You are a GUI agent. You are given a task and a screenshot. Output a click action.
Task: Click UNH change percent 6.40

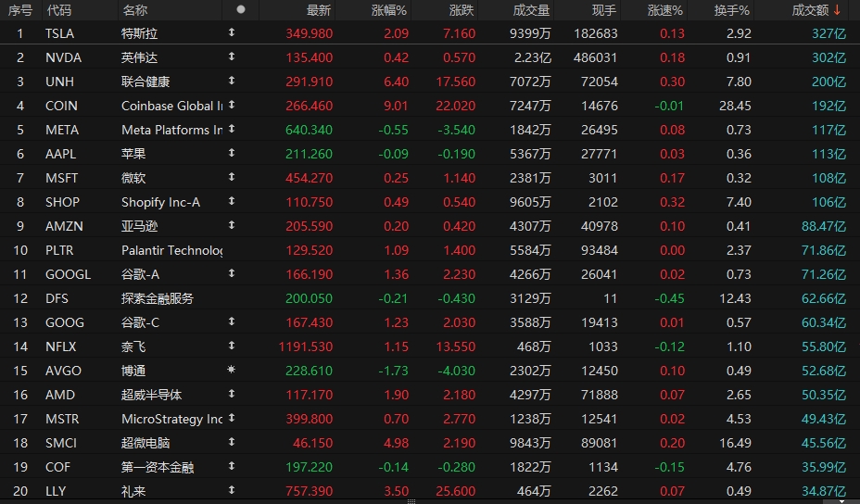click(396, 82)
